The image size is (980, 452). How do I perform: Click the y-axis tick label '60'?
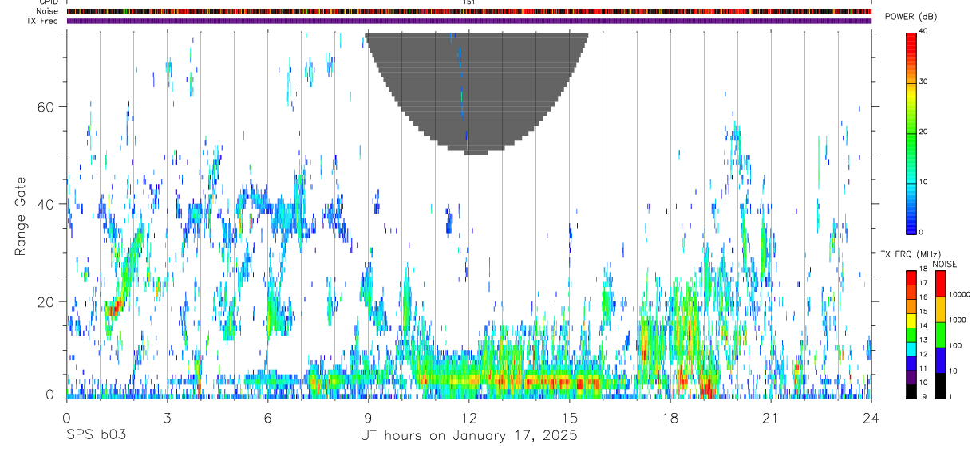[x=45, y=106]
